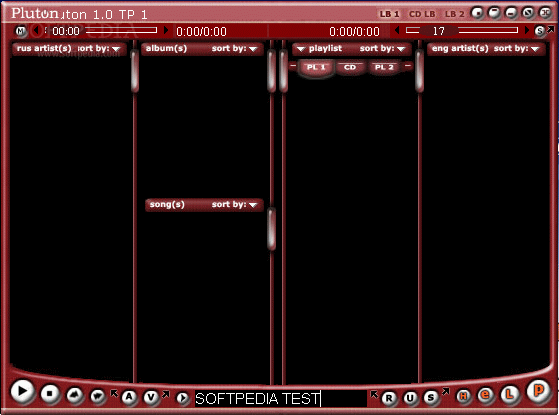
Task: Click the arrow icon right of bottom S
Action: (446, 391)
